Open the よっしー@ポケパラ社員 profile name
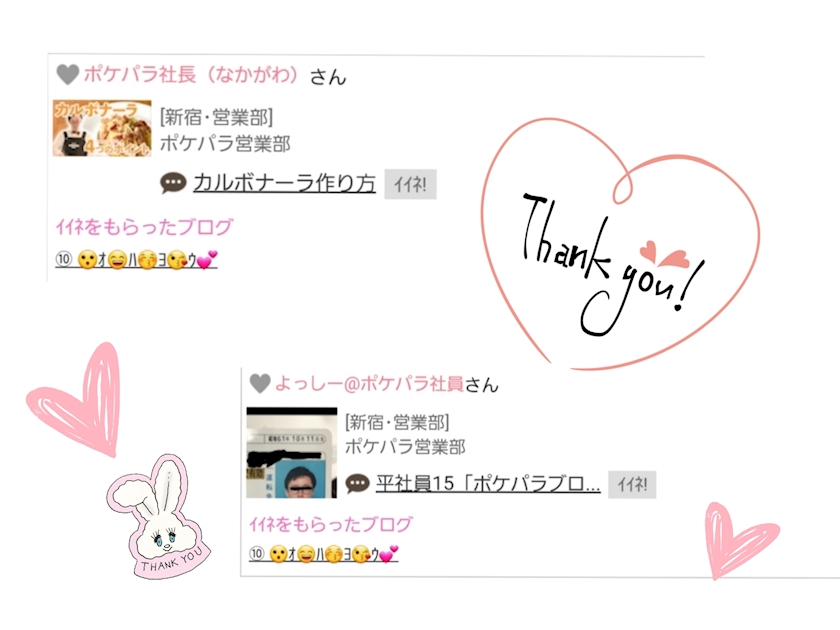Screen dimensions: 840x630 tap(369, 384)
